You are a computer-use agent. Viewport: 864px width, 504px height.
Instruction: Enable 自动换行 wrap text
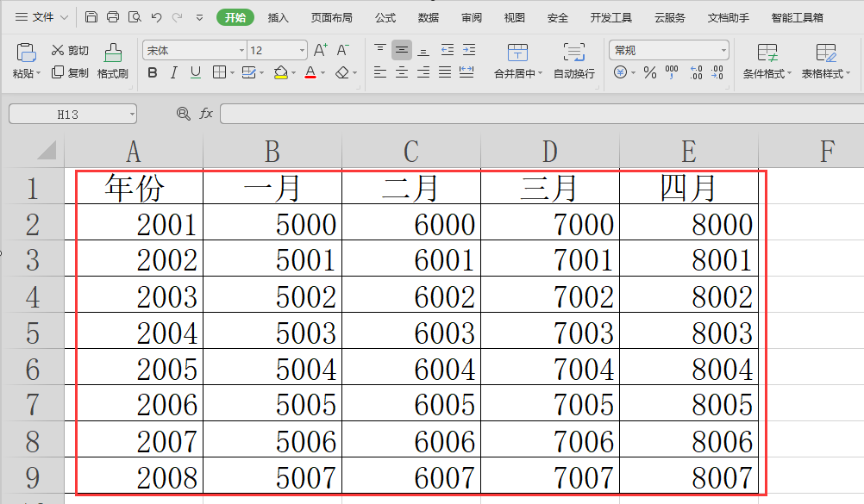coord(574,60)
